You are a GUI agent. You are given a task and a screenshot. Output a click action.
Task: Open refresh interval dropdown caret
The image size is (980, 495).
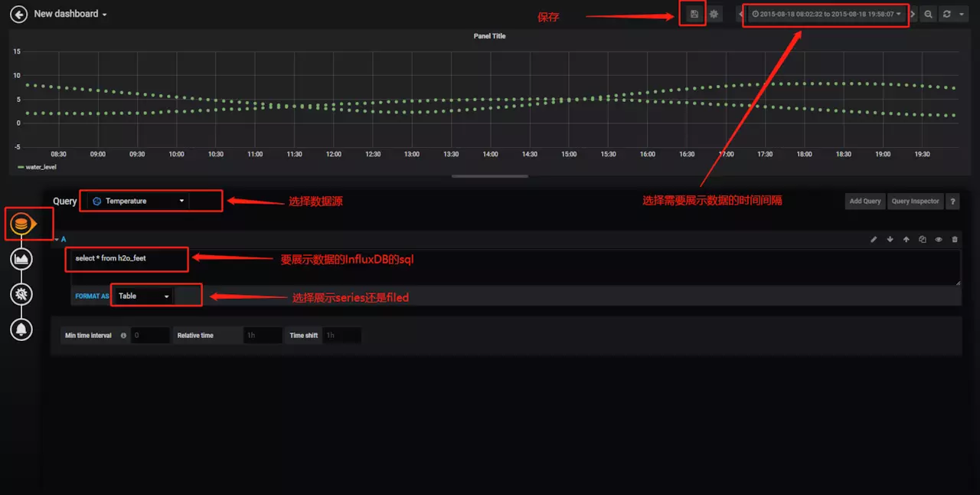[x=962, y=14]
